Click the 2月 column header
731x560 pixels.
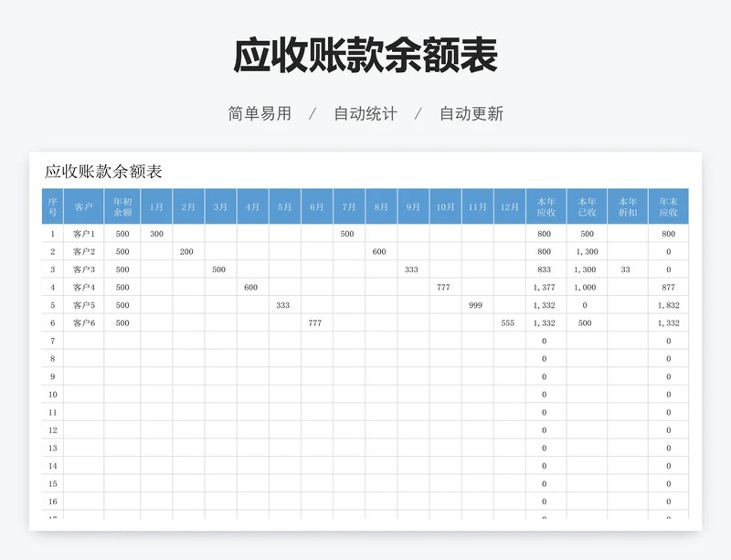[188, 206]
